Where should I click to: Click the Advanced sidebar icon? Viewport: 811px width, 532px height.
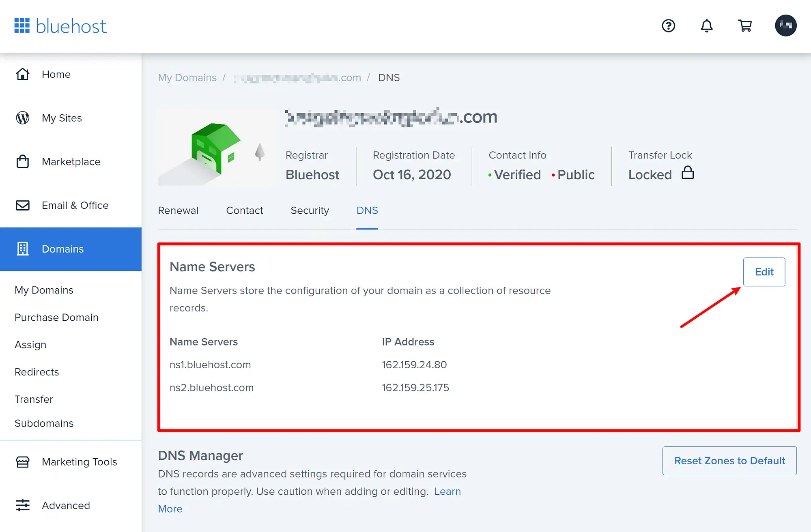(x=23, y=506)
